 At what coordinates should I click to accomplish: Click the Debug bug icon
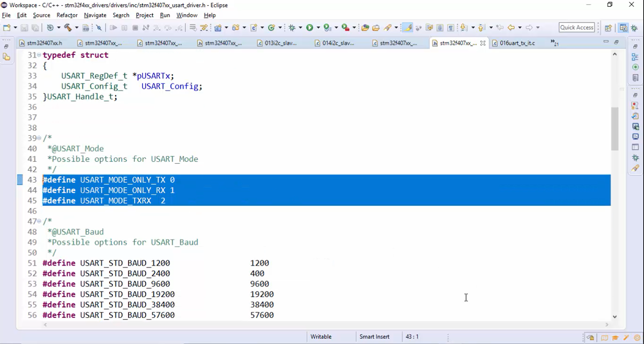click(x=292, y=28)
